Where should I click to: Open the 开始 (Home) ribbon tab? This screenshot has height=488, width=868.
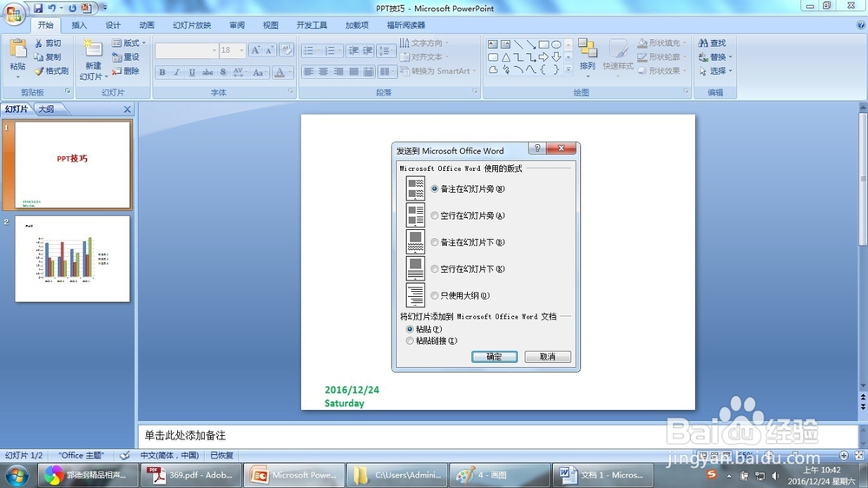[45, 25]
